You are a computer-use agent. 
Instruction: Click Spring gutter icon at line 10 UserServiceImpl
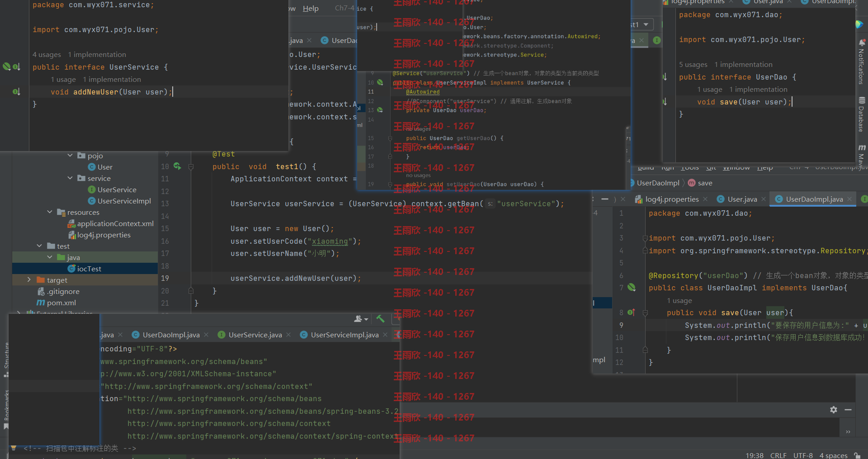(380, 82)
